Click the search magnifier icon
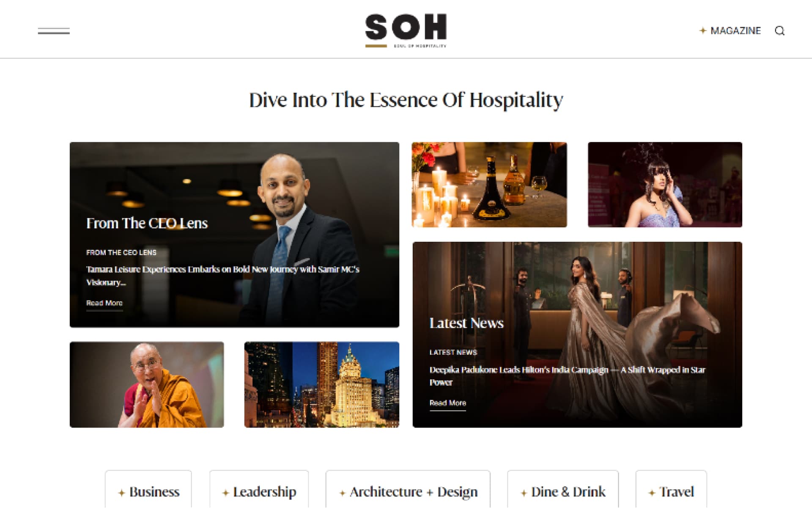The width and height of the screenshot is (812, 508). pos(779,31)
